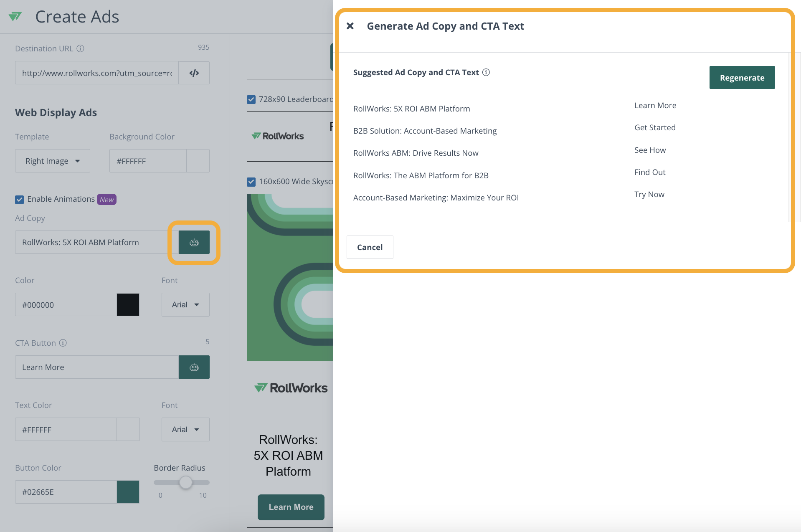Choose the See How CTA suggestion
The height and width of the screenshot is (532, 801).
click(650, 150)
